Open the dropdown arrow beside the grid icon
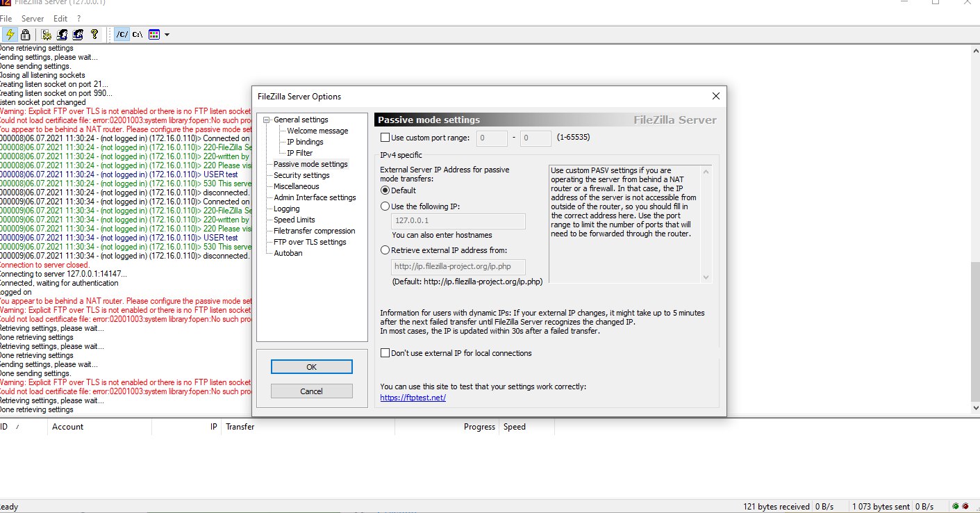980x513 pixels. pos(167,34)
